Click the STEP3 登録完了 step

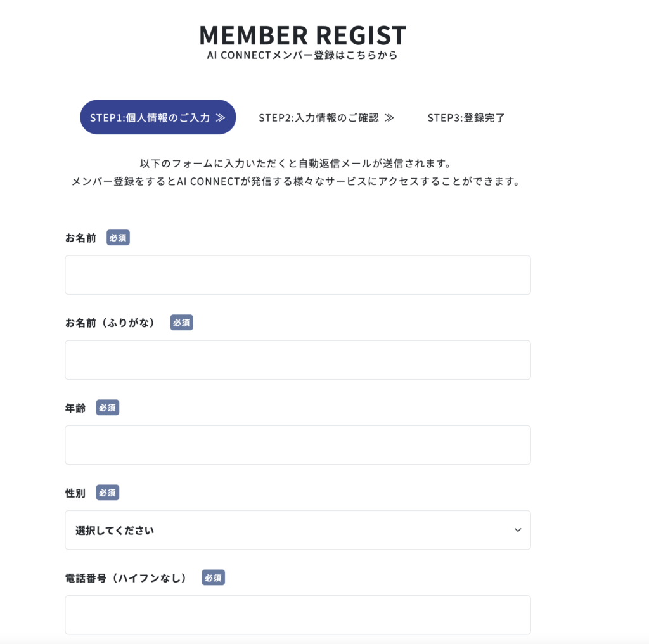click(466, 118)
